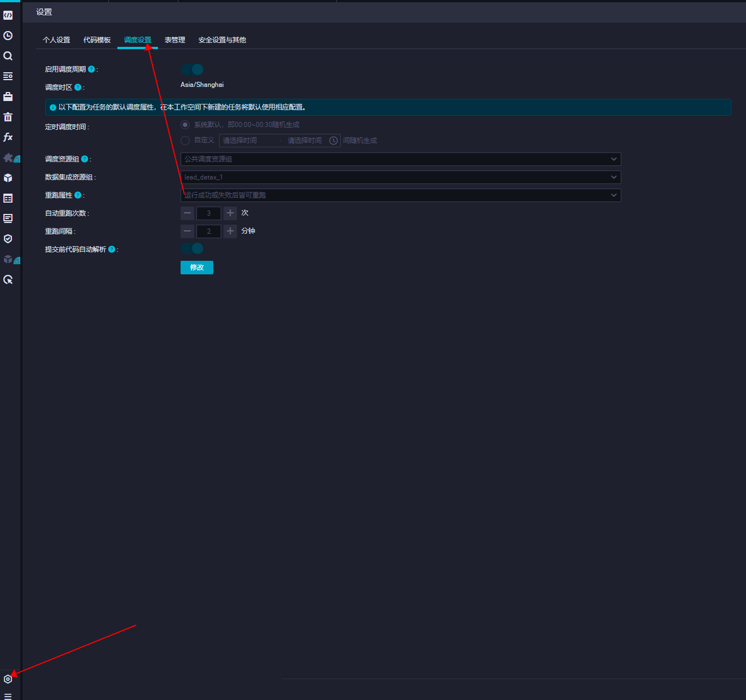Click the 重跑间隔 number field
This screenshot has height=700, width=746.
(209, 231)
